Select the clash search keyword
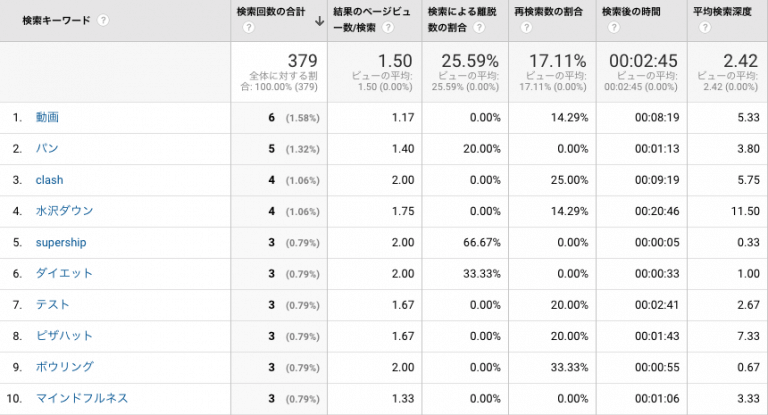 [x=49, y=180]
